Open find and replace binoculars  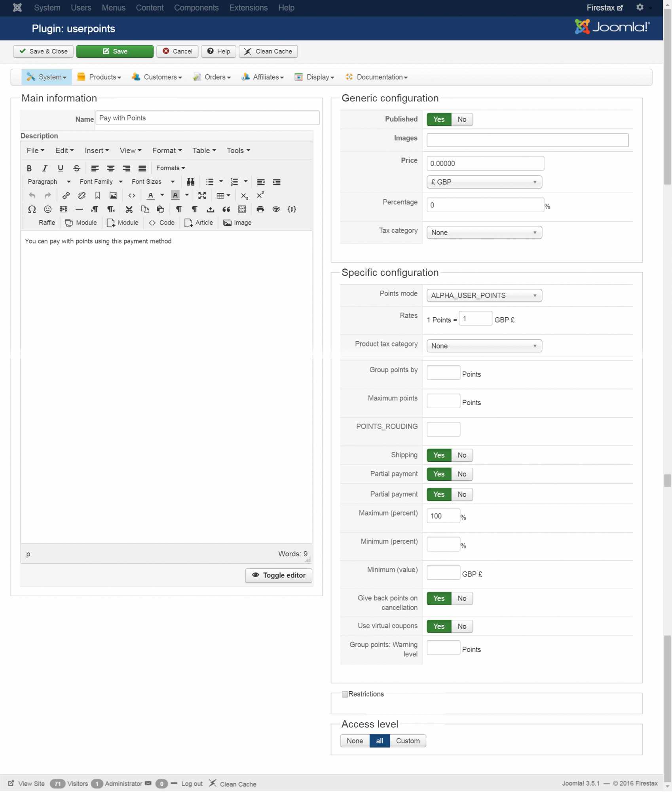click(x=190, y=182)
